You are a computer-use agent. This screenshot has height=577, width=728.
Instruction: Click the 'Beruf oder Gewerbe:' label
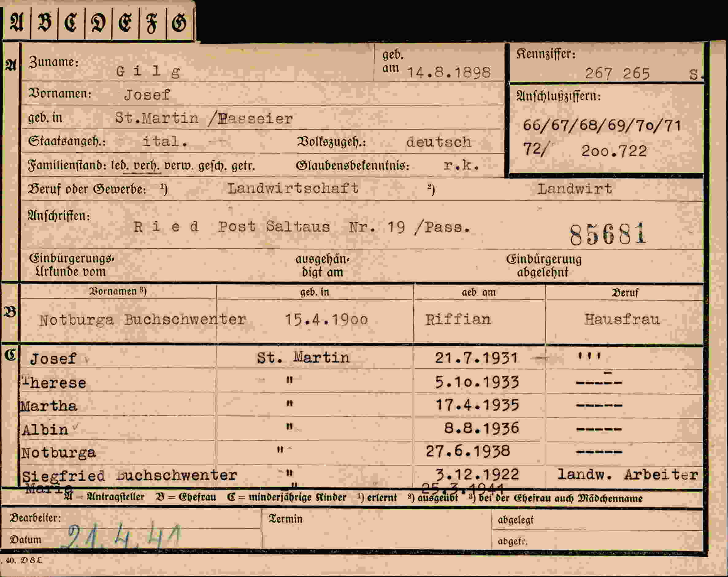coord(87,189)
